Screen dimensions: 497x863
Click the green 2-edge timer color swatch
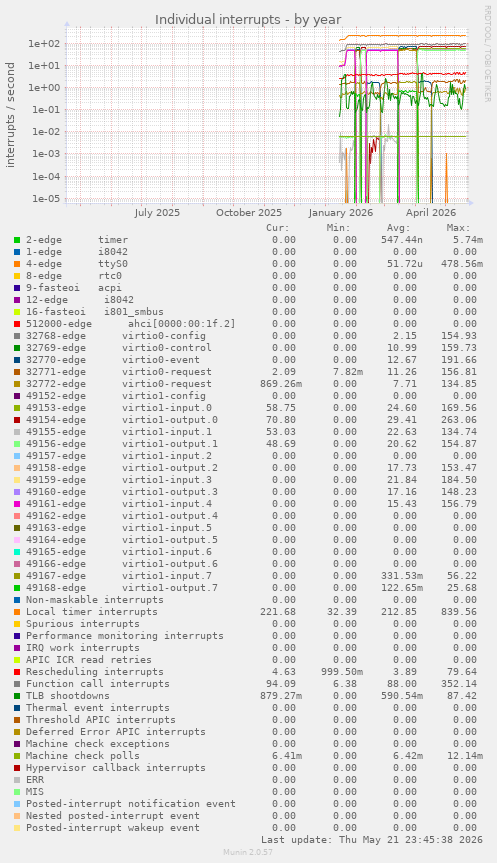[17, 240]
